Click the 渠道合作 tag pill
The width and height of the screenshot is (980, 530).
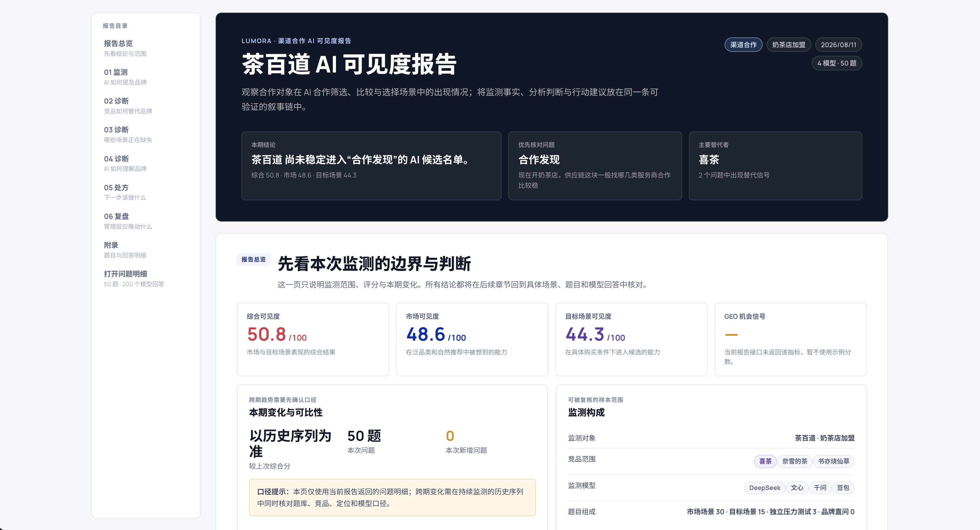coord(743,45)
